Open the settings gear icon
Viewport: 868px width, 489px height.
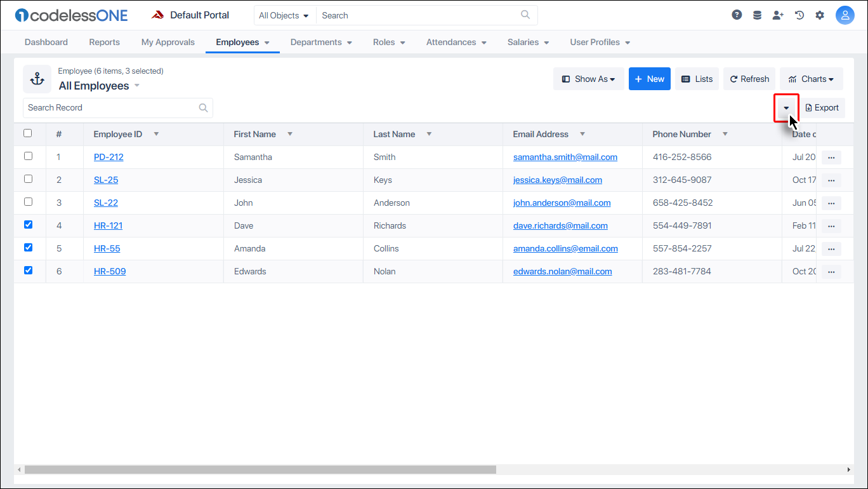tap(820, 14)
